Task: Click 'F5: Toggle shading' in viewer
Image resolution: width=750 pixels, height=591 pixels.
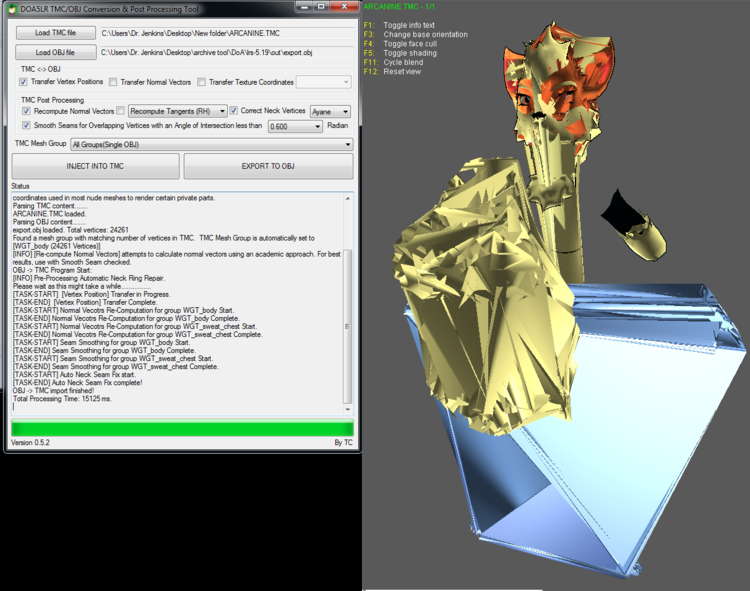Action: tap(400, 53)
